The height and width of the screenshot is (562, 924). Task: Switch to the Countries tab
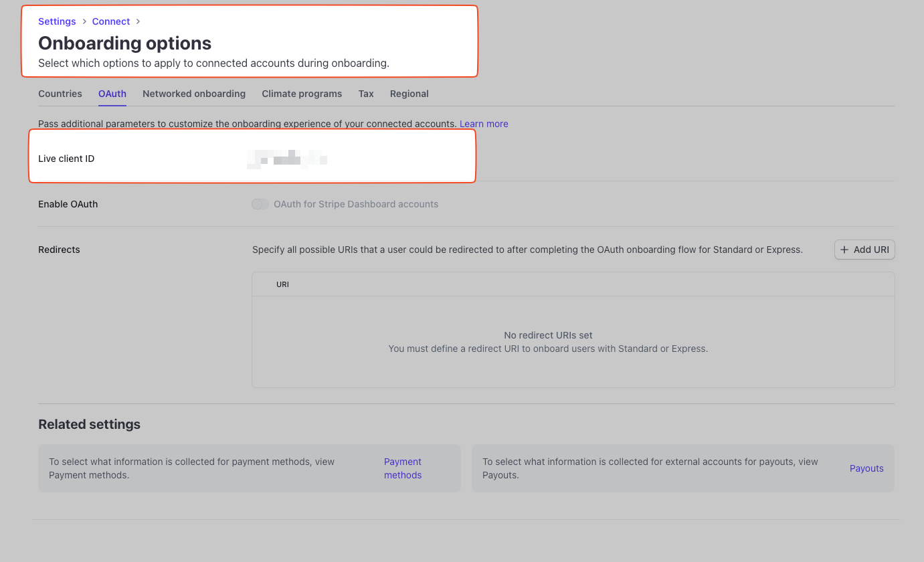click(x=60, y=94)
